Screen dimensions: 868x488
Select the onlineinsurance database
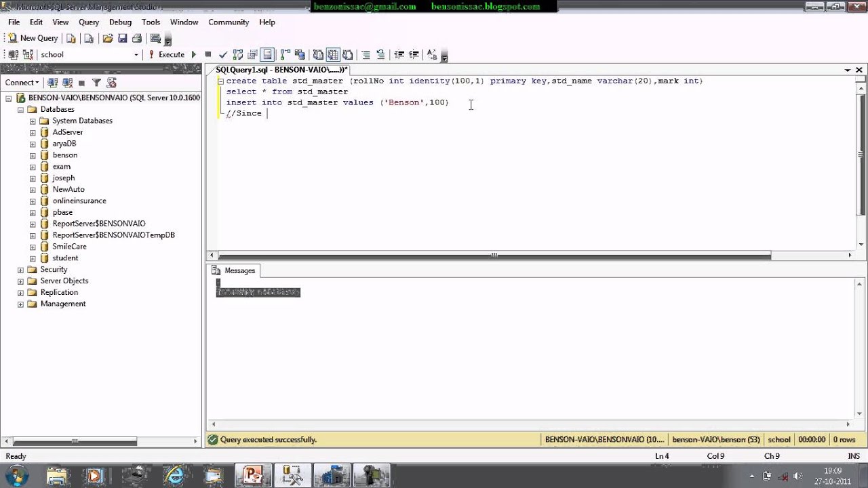click(79, 201)
